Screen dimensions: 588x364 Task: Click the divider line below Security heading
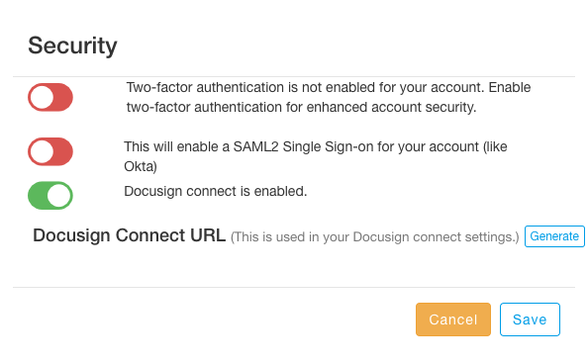(x=294, y=77)
